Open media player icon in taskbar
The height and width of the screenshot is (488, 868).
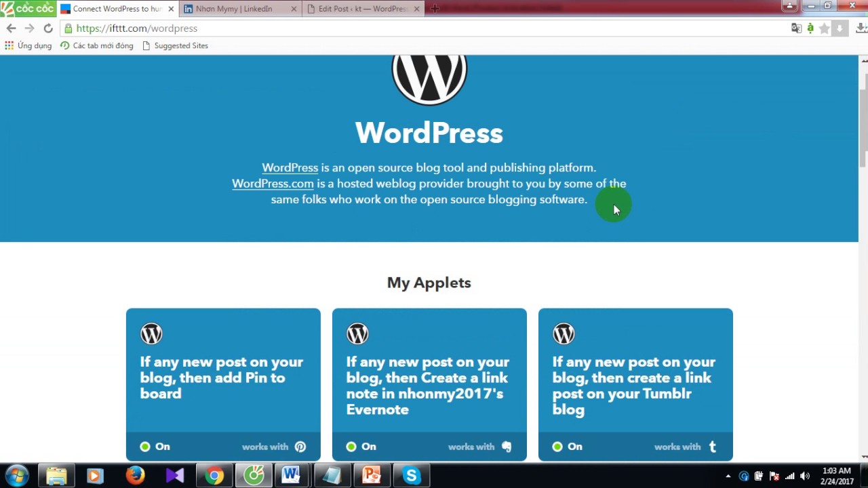click(95, 476)
